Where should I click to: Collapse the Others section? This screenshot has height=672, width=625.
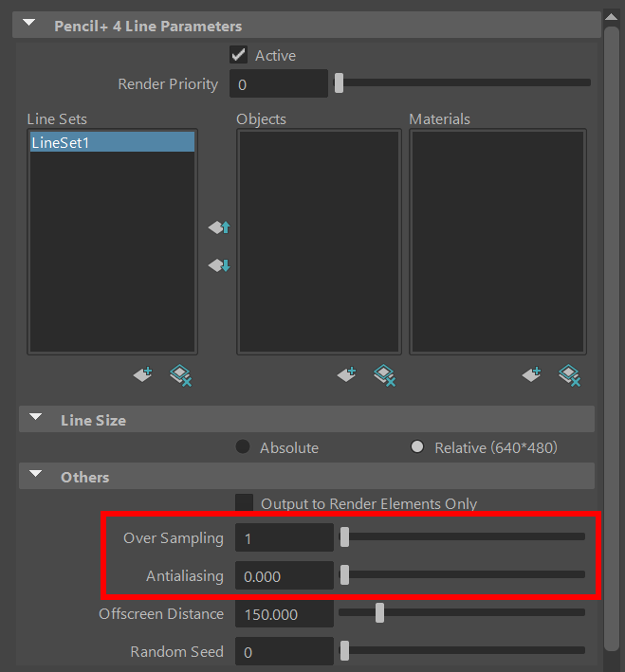pyautogui.click(x=36, y=477)
